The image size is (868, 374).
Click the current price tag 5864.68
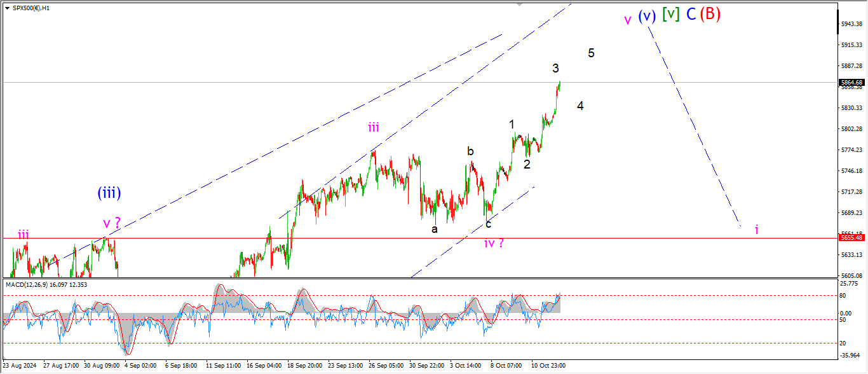(851, 82)
